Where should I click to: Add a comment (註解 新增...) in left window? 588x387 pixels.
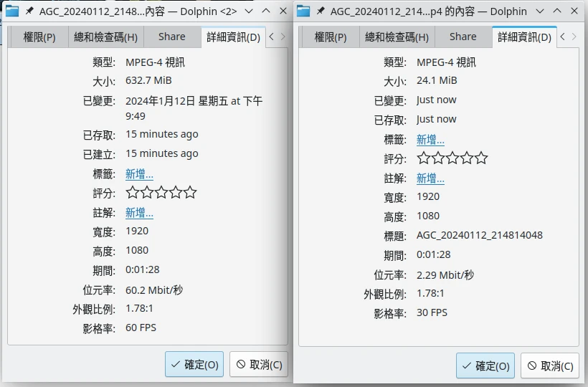tap(139, 213)
